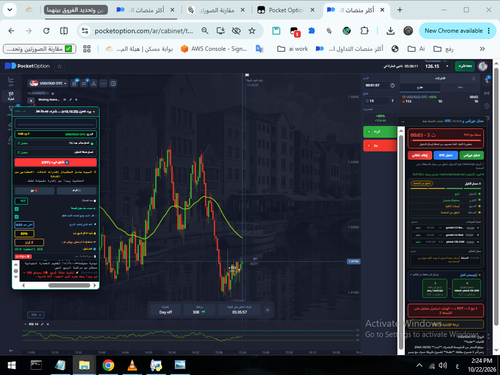
Task: Open the orange-bordered selector in bot panel
Action: (29, 242)
